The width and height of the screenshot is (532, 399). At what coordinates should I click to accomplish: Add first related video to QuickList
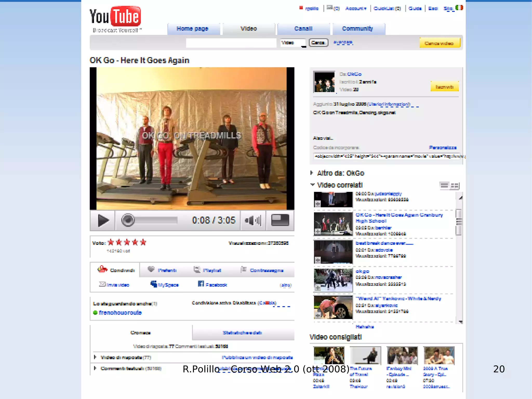(318, 204)
